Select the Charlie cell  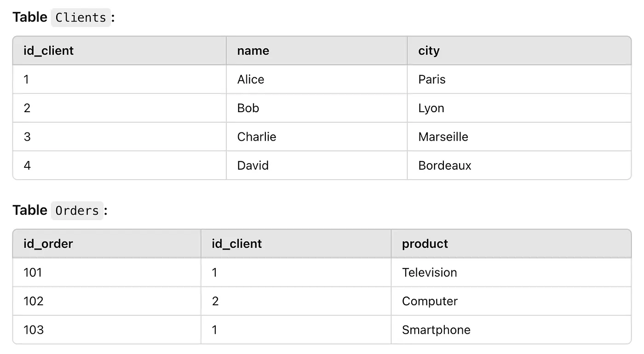(317, 137)
